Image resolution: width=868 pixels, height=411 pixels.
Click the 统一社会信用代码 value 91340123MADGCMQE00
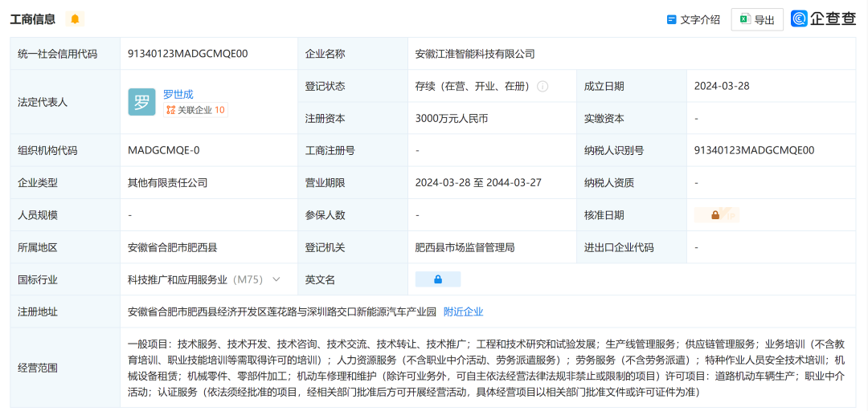click(x=188, y=54)
